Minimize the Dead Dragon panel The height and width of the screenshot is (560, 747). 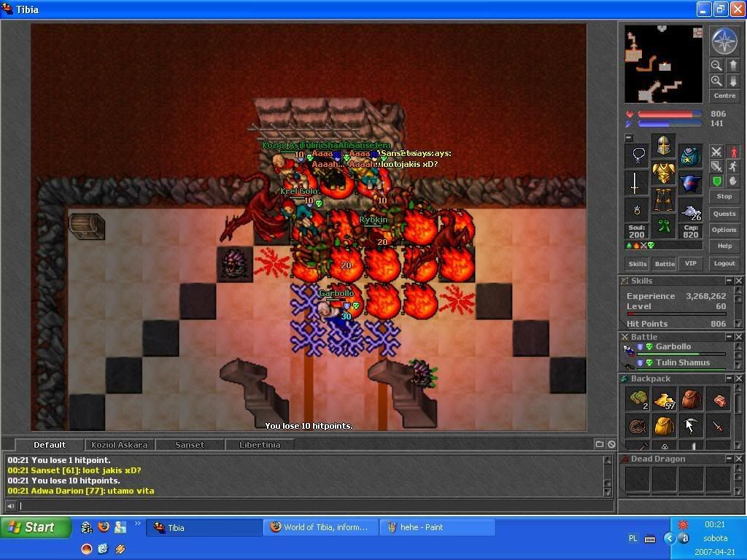pos(729,459)
